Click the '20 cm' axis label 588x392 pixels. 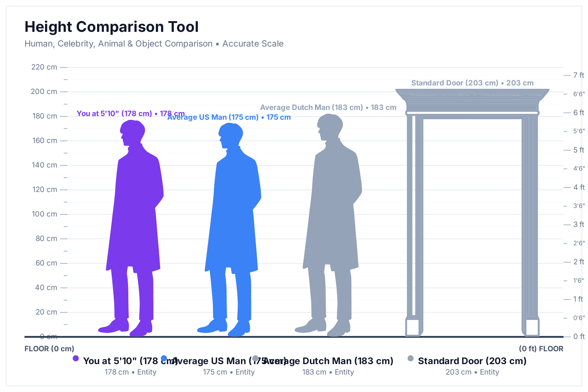tap(46, 312)
